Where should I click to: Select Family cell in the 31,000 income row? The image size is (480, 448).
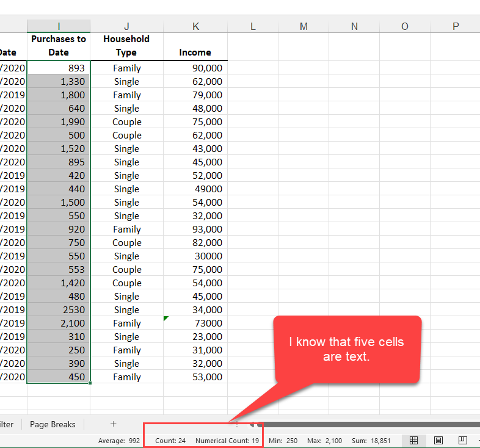point(126,350)
